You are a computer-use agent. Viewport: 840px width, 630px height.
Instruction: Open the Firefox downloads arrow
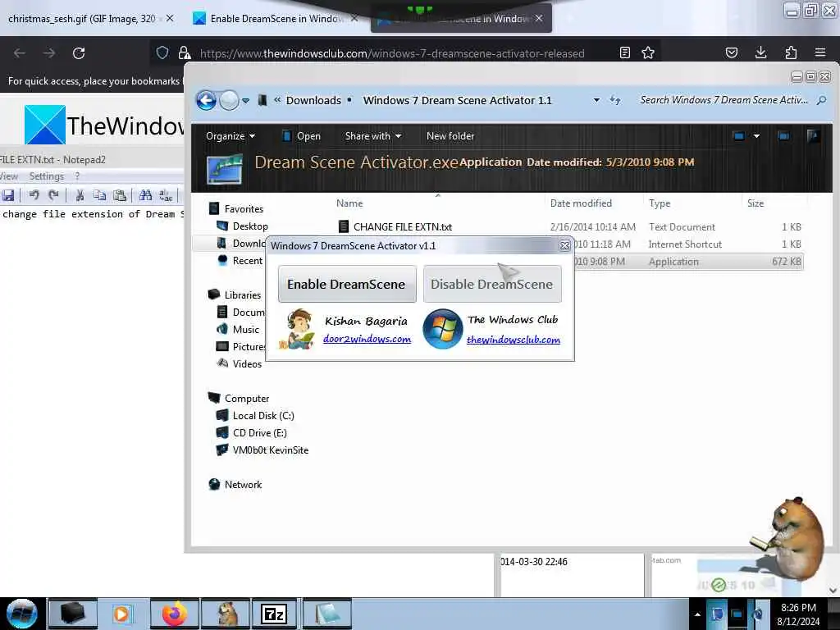pos(760,52)
